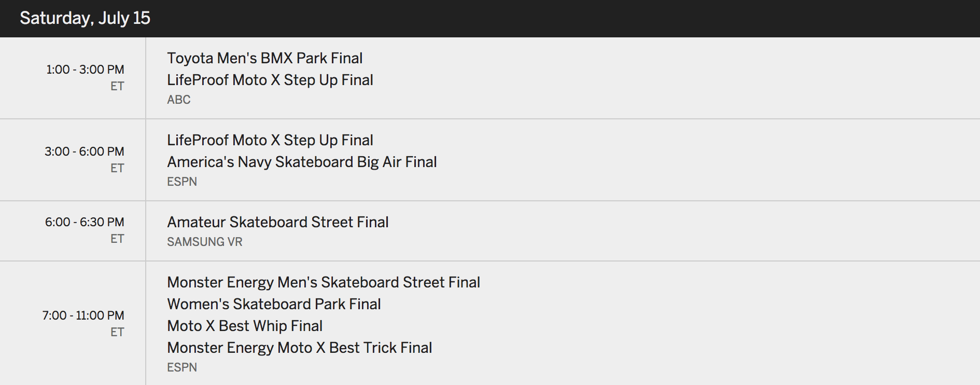This screenshot has width=980, height=385.
Task: Open Women's Skateboard Park Final
Action: pyautogui.click(x=274, y=304)
